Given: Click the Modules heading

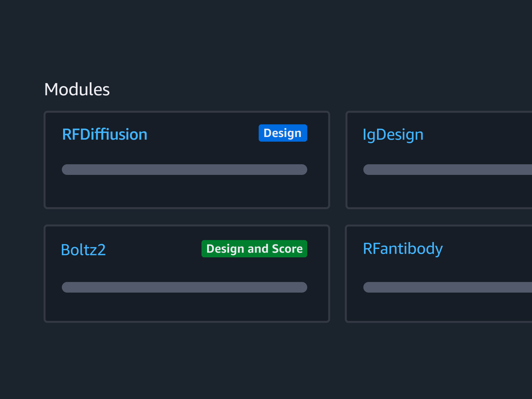Looking at the screenshot, I should tap(77, 89).
